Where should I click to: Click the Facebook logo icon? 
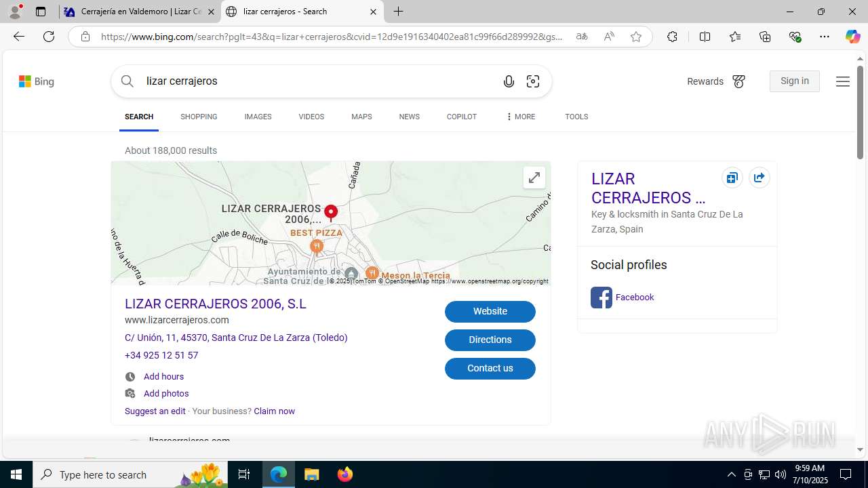[601, 298]
